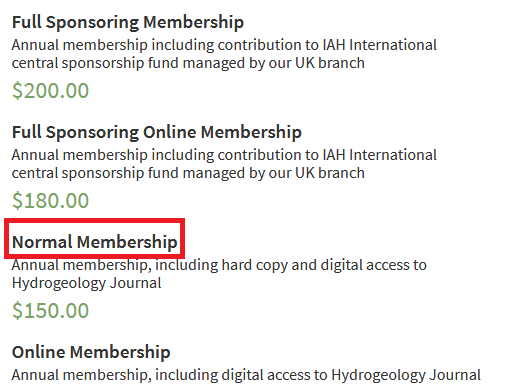This screenshot has height=384, width=523.
Task: Click 'Annual' in Full Sponsoring Membership description
Action: pyautogui.click(x=35, y=45)
